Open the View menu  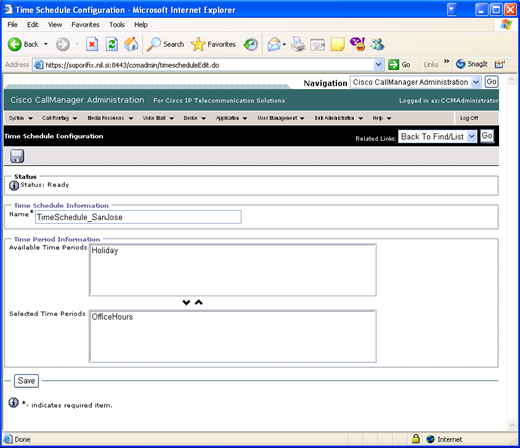(x=55, y=25)
